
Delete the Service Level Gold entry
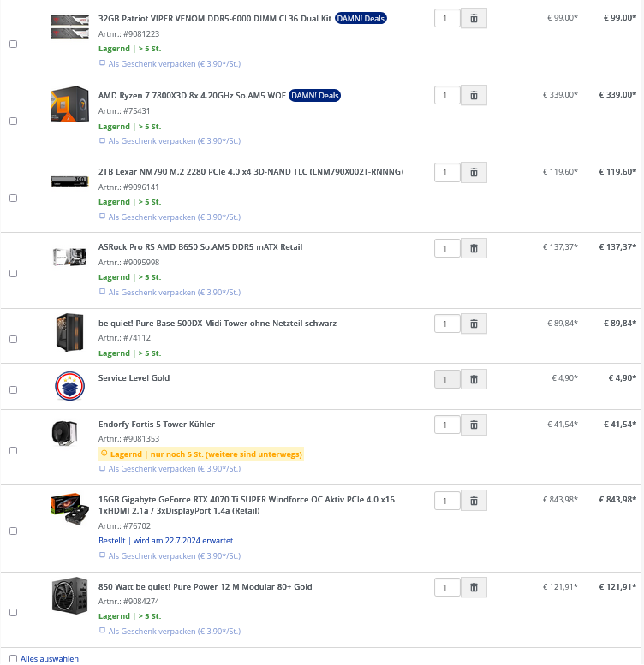(474, 379)
